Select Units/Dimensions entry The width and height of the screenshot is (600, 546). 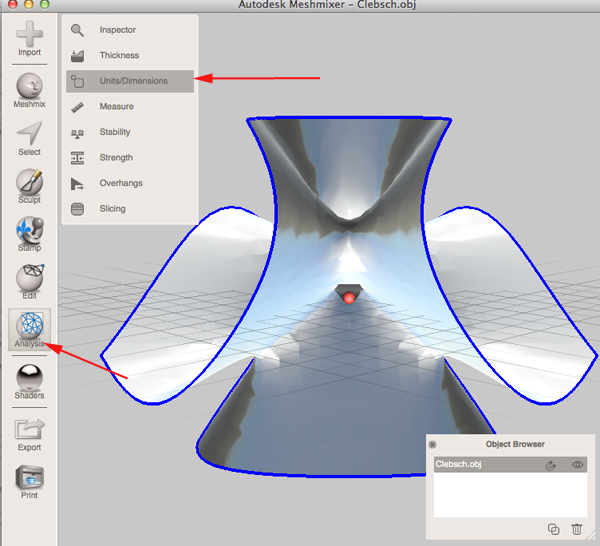pyautogui.click(x=130, y=81)
